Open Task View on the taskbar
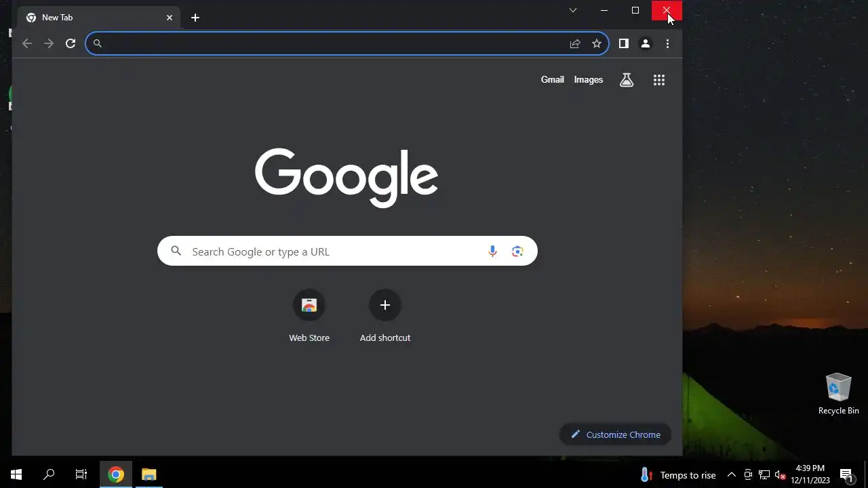The image size is (868, 488). coord(81,474)
